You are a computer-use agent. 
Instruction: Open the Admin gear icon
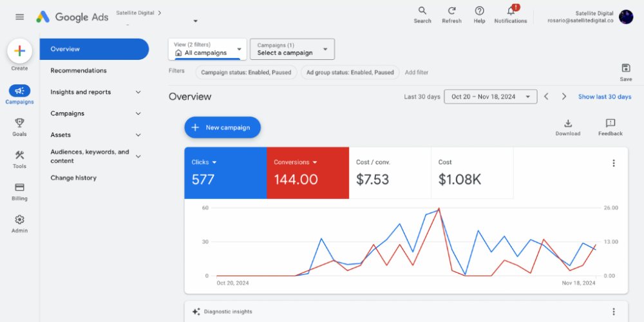point(20,220)
